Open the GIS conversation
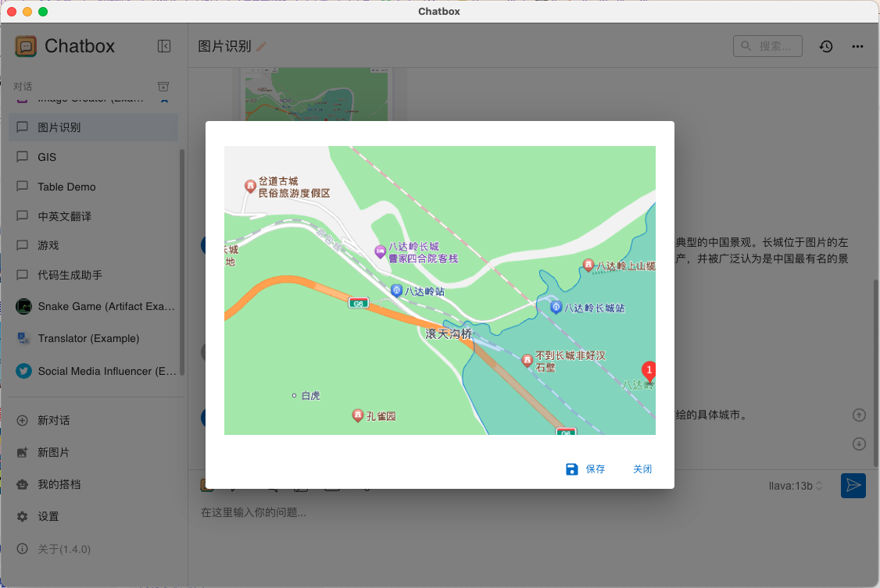The height and width of the screenshot is (588, 880). click(93, 157)
